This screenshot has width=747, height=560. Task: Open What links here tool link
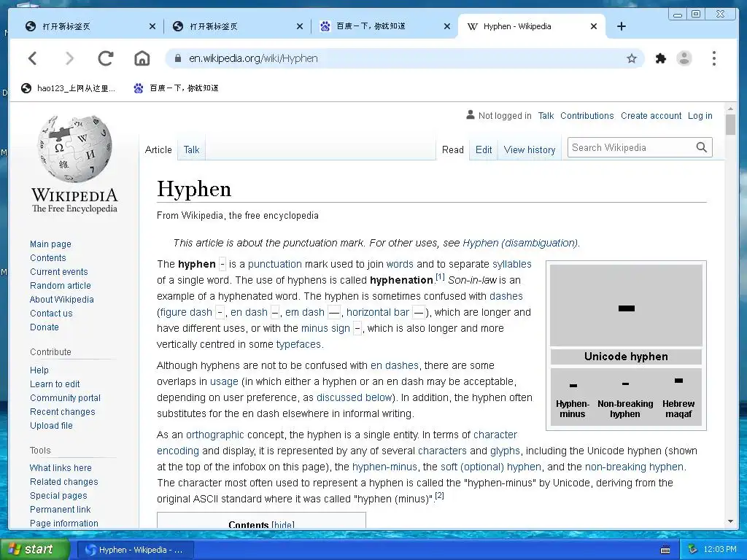pos(61,467)
